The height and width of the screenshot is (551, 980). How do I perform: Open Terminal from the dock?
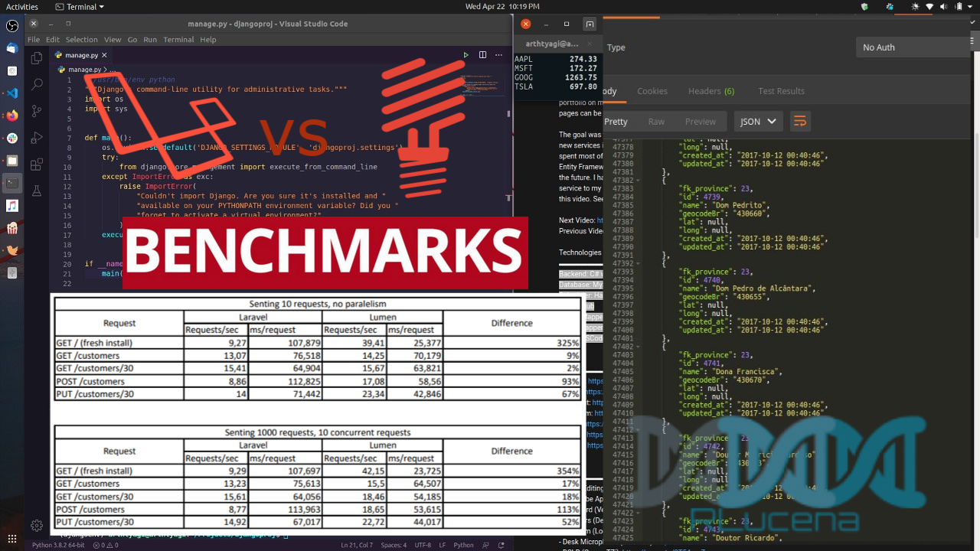12,183
